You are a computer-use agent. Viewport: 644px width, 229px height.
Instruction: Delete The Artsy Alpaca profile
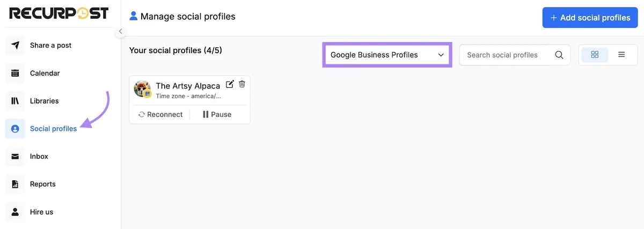pyautogui.click(x=242, y=84)
